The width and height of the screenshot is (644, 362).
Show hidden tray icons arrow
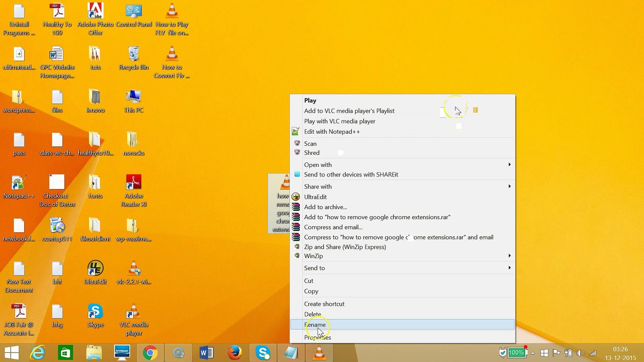click(533, 353)
